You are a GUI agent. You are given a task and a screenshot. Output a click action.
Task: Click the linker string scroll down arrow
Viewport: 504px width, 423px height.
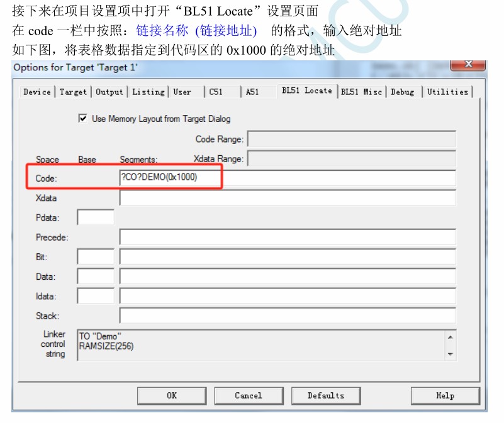pos(451,354)
